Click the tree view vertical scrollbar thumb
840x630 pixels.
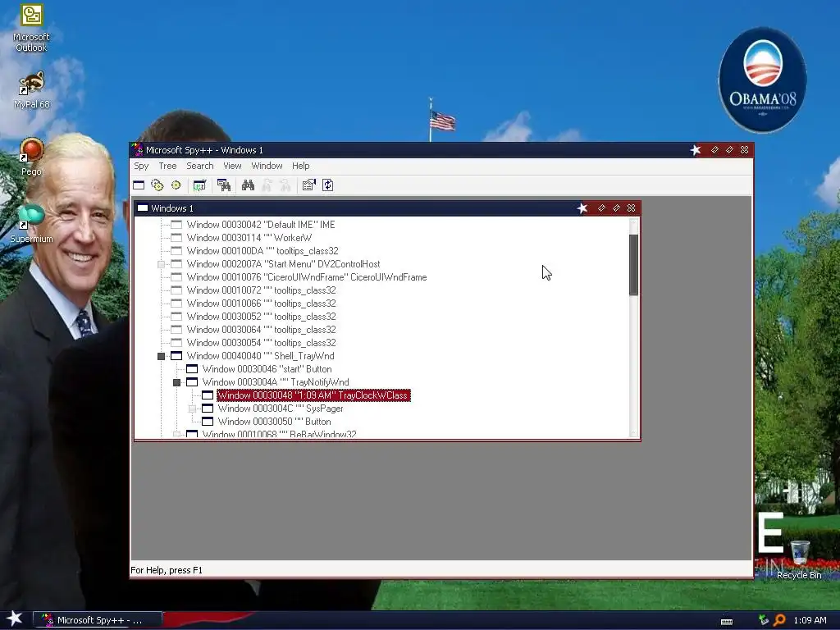(634, 265)
